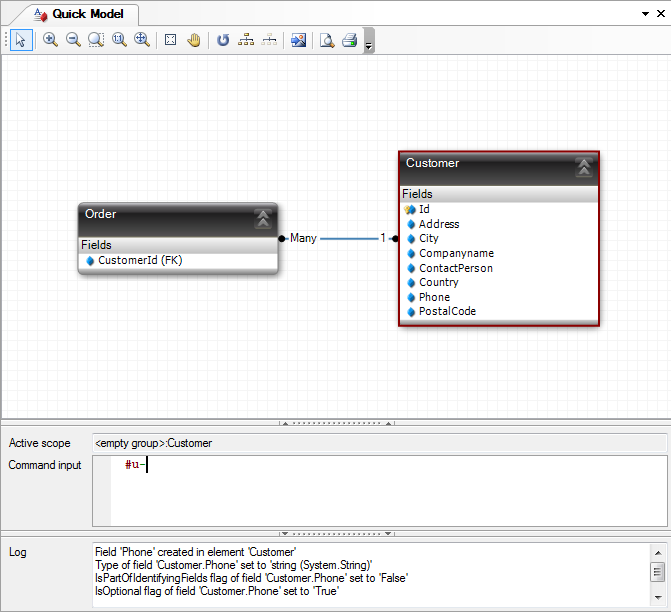Select the CustomerId (FK) field
This screenshot has height=612, width=671.
[x=139, y=261]
